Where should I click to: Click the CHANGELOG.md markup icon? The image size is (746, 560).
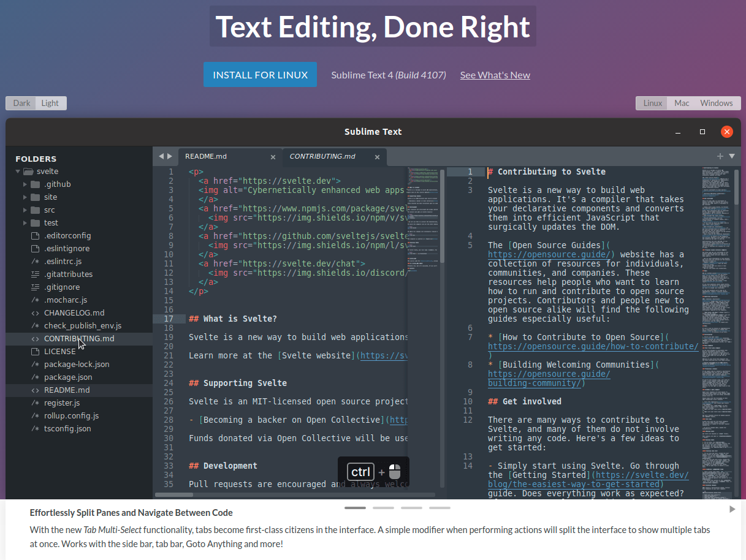pos(35,313)
